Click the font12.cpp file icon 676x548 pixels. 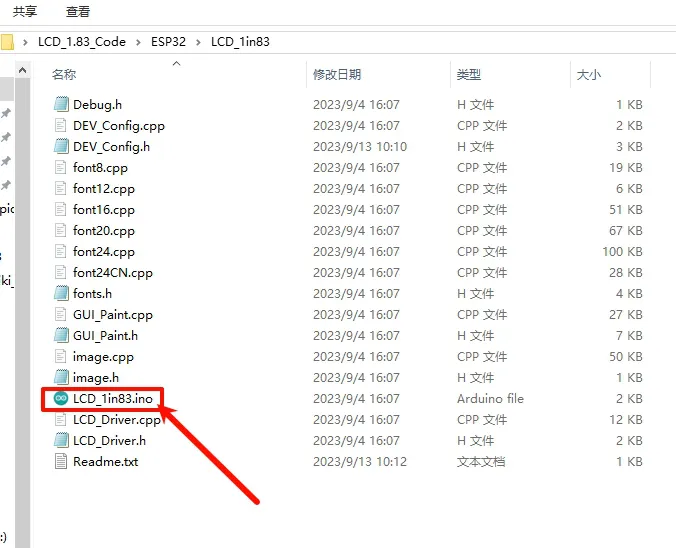[x=61, y=188]
